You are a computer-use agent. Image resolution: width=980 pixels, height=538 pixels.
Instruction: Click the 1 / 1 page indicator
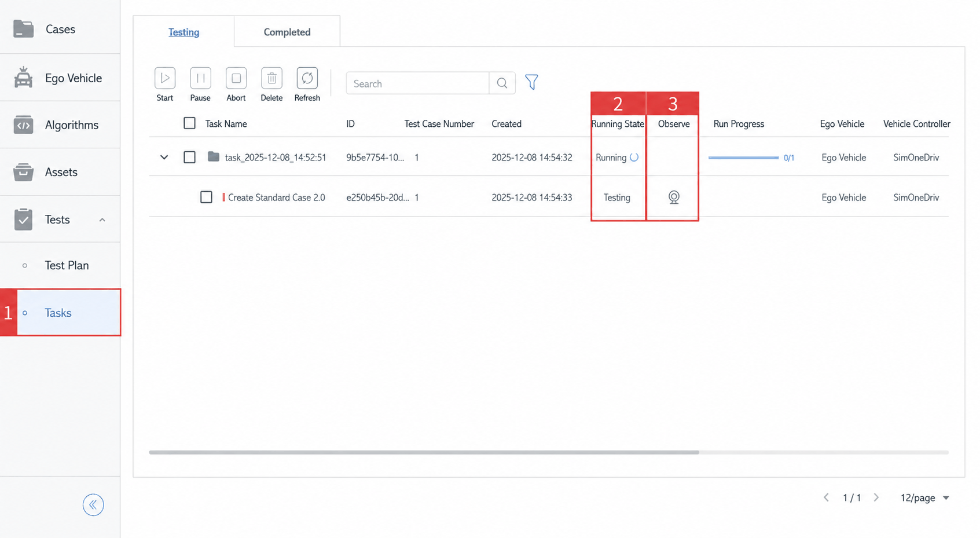pyautogui.click(x=852, y=497)
